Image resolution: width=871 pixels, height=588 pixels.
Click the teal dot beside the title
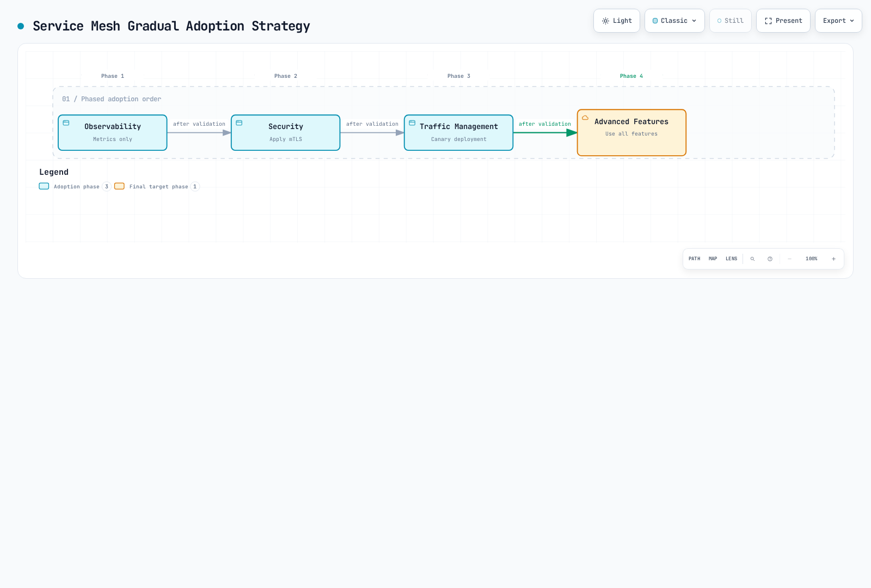tap(21, 26)
